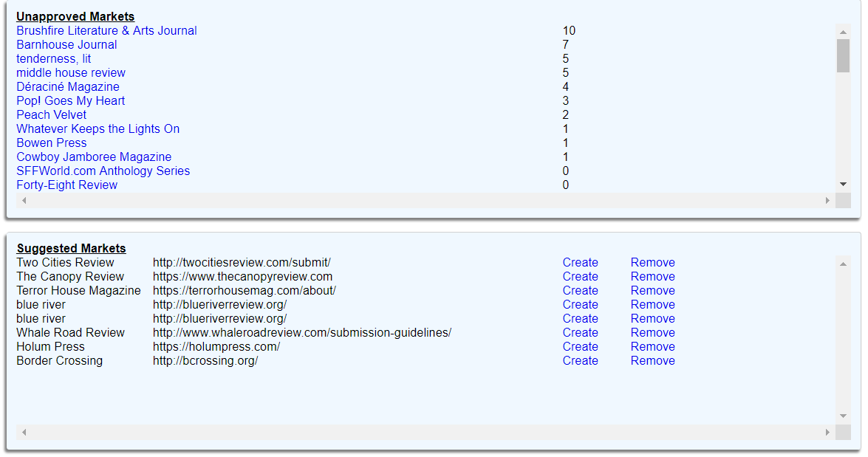Image resolution: width=868 pixels, height=457 pixels.
Task: Click scroll-down arrow in Suggested Markets
Action: pos(843,416)
